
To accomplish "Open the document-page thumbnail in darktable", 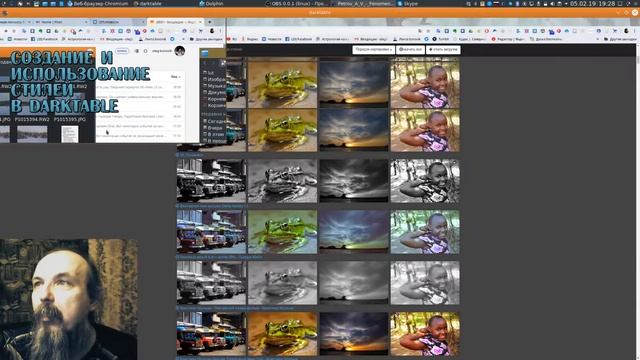I will (70, 134).
